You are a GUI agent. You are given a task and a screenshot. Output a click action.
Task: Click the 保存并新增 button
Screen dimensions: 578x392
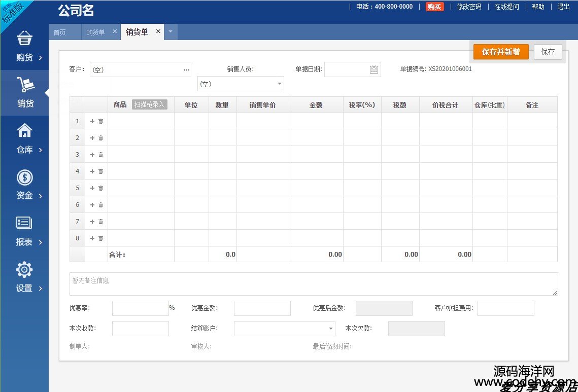point(500,52)
